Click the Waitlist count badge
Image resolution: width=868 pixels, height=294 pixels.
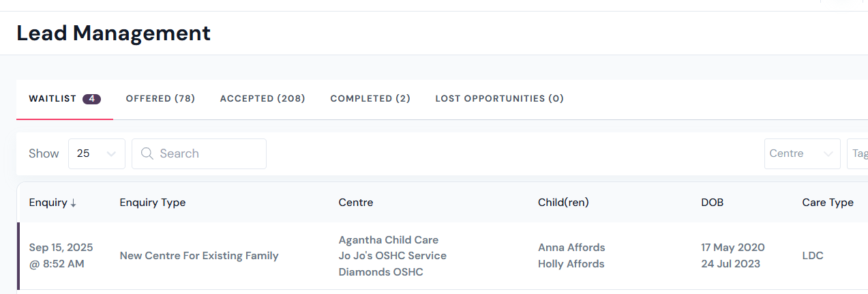pos(92,99)
